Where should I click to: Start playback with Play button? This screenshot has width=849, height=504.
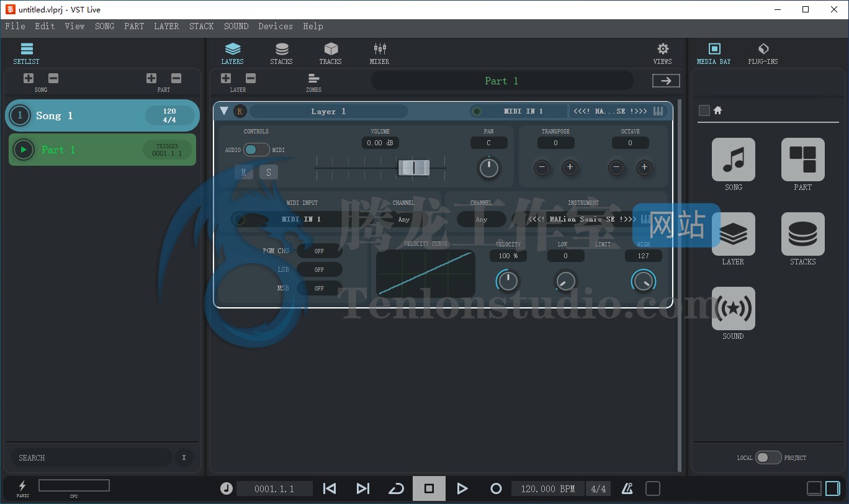pyautogui.click(x=462, y=488)
